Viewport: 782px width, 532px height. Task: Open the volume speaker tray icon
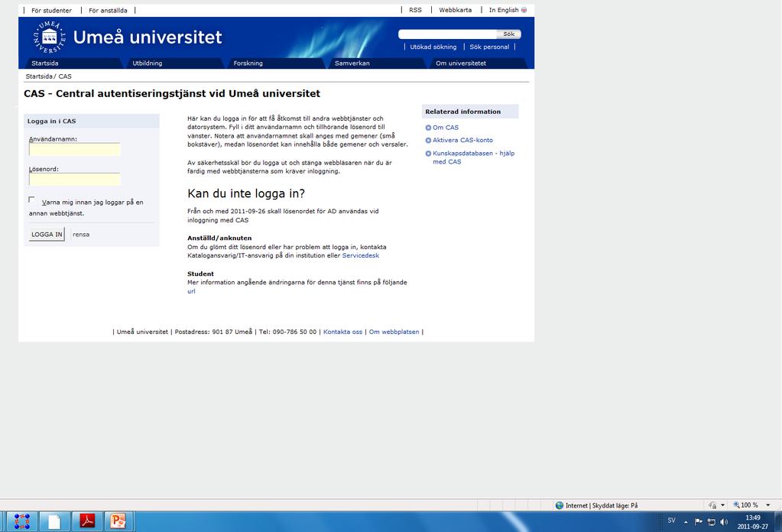[x=724, y=521]
